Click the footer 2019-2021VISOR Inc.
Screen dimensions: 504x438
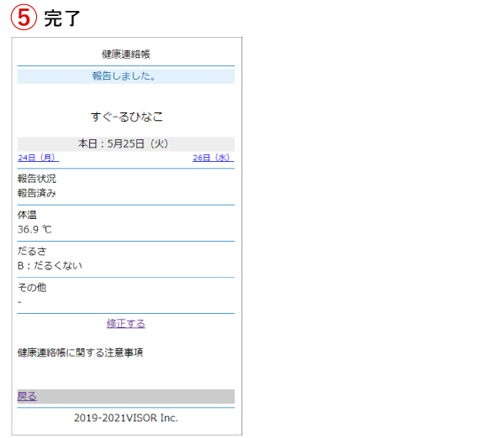tap(126, 418)
